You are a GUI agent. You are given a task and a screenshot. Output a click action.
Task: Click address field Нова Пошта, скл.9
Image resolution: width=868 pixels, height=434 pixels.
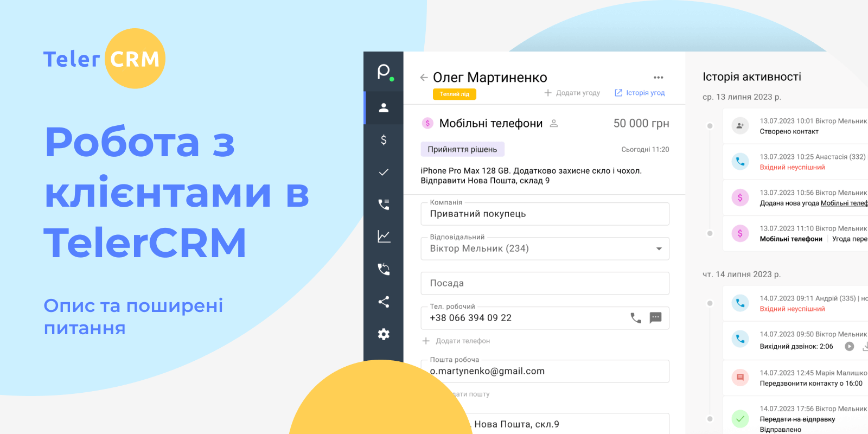pos(545,424)
